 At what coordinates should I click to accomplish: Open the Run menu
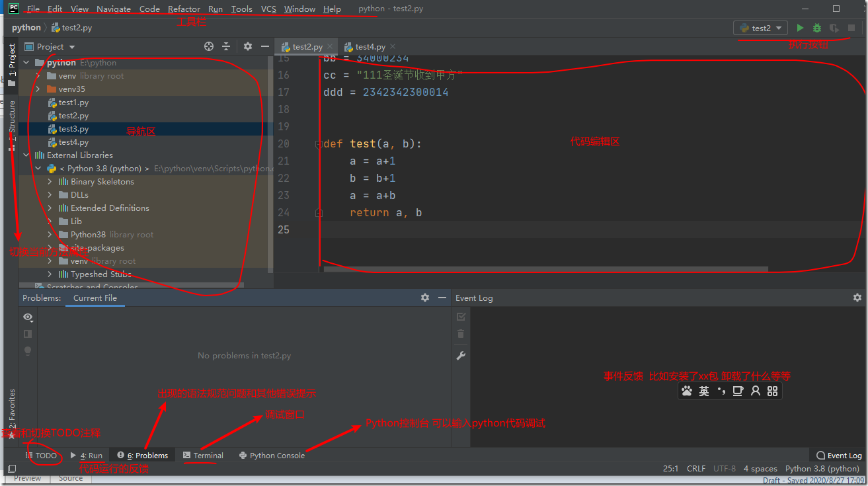coord(216,9)
